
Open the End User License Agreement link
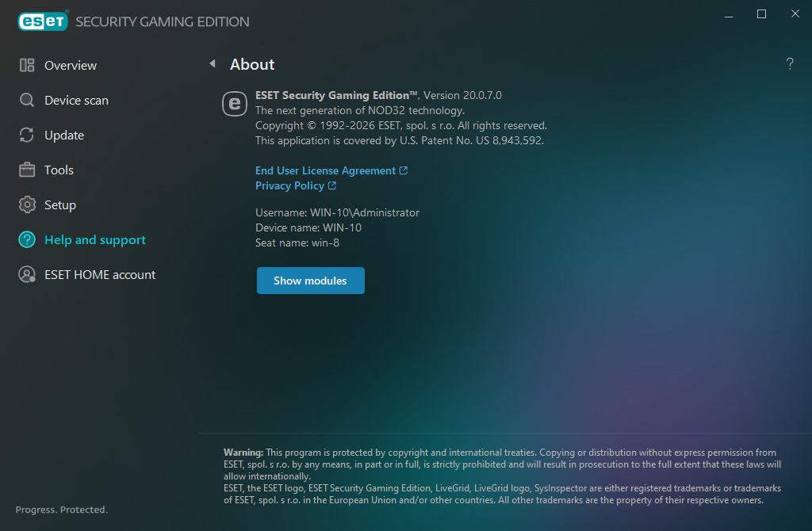pos(325,170)
